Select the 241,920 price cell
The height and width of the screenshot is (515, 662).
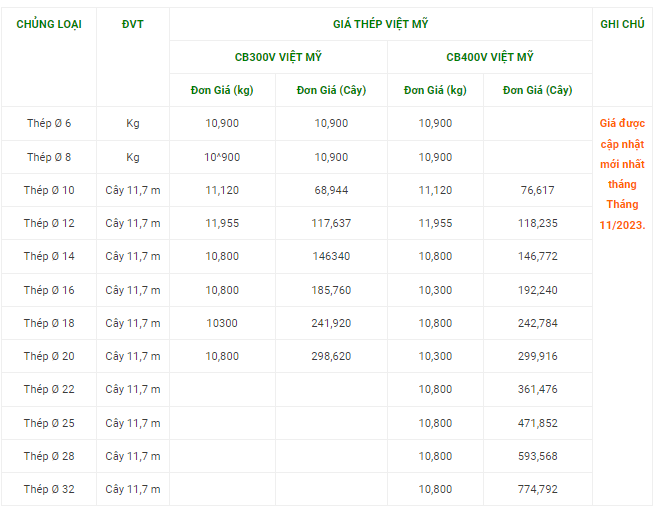point(331,323)
